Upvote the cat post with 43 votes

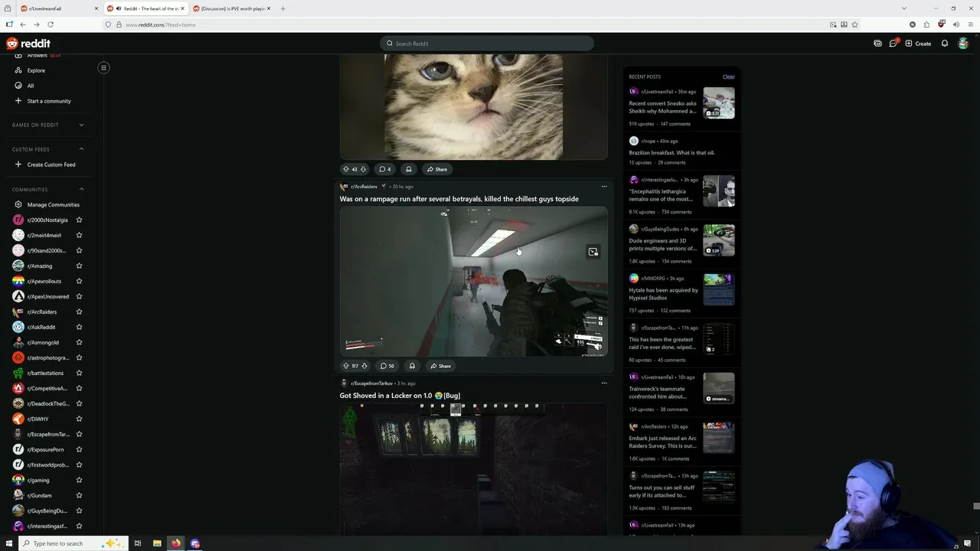click(346, 169)
